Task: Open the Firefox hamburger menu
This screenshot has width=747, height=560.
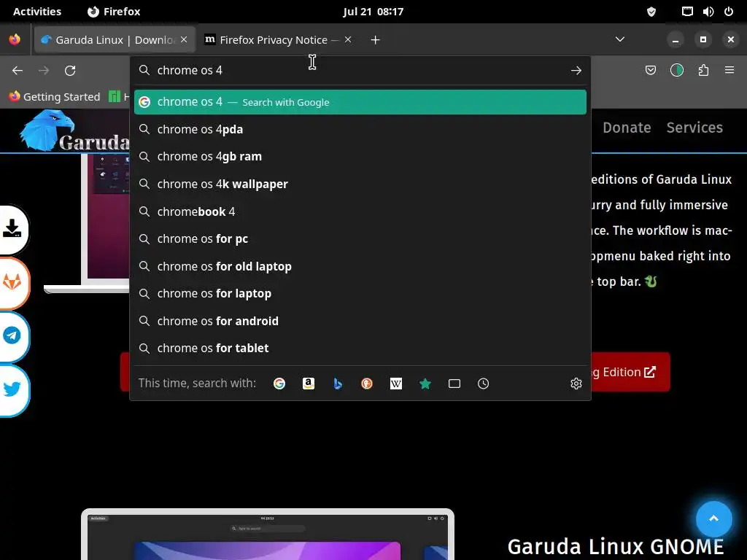Action: click(x=729, y=70)
